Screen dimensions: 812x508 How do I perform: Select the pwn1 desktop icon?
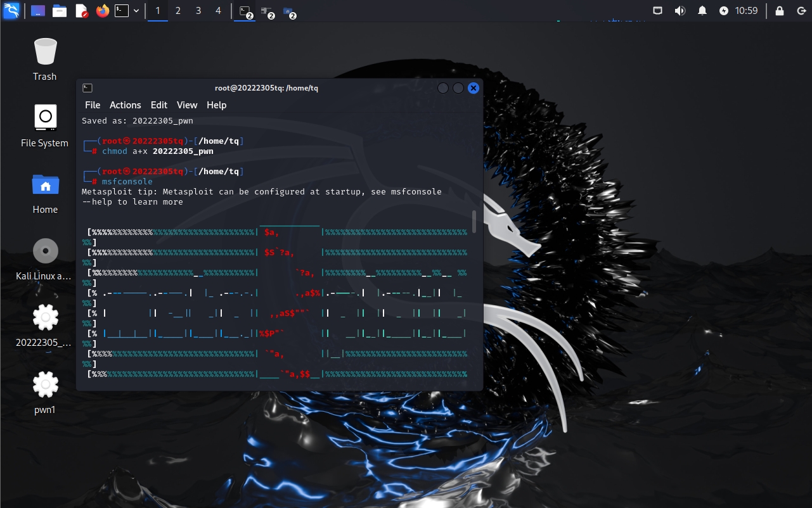45,393
